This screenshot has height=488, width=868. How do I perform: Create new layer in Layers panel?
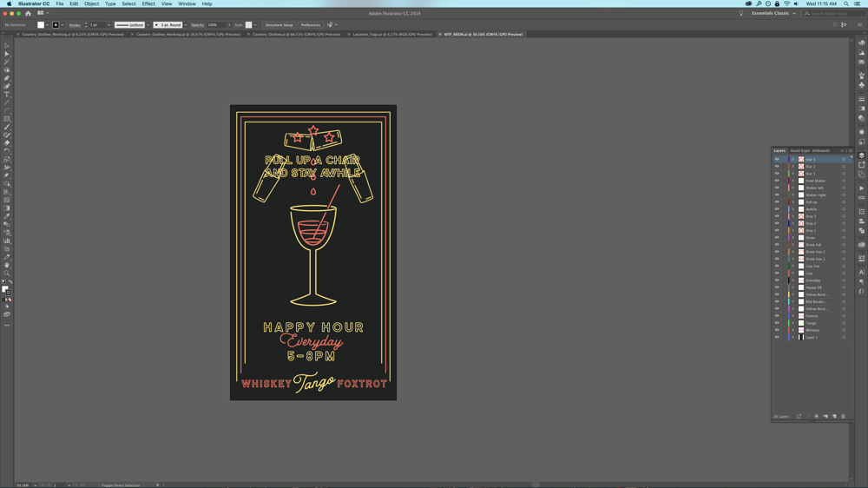point(834,417)
